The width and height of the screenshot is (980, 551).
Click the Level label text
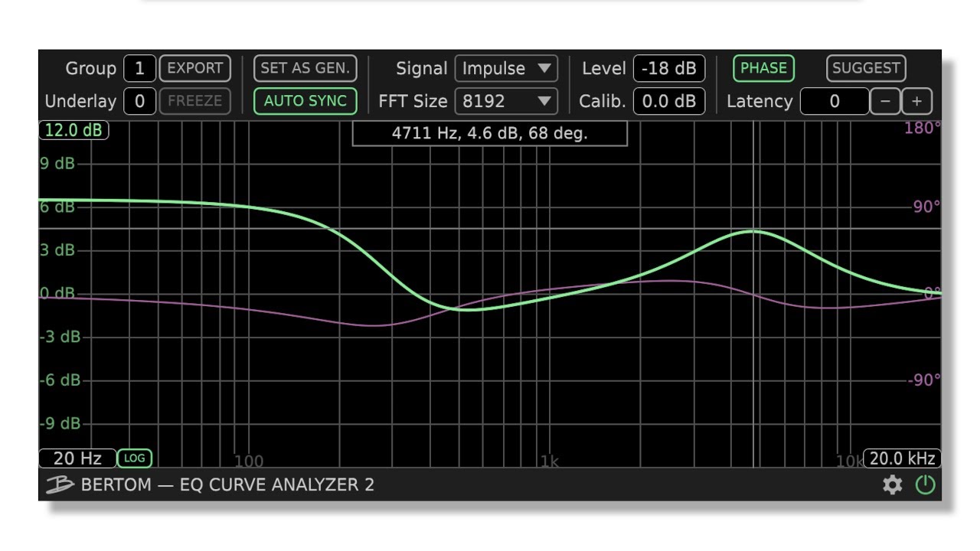coord(604,68)
